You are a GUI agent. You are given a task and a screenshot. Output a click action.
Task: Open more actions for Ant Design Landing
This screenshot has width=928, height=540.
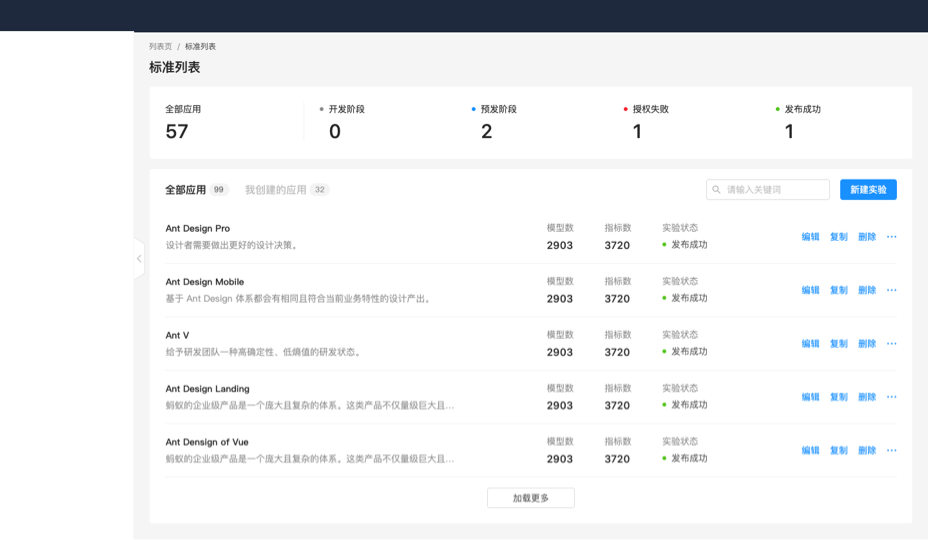click(891, 397)
